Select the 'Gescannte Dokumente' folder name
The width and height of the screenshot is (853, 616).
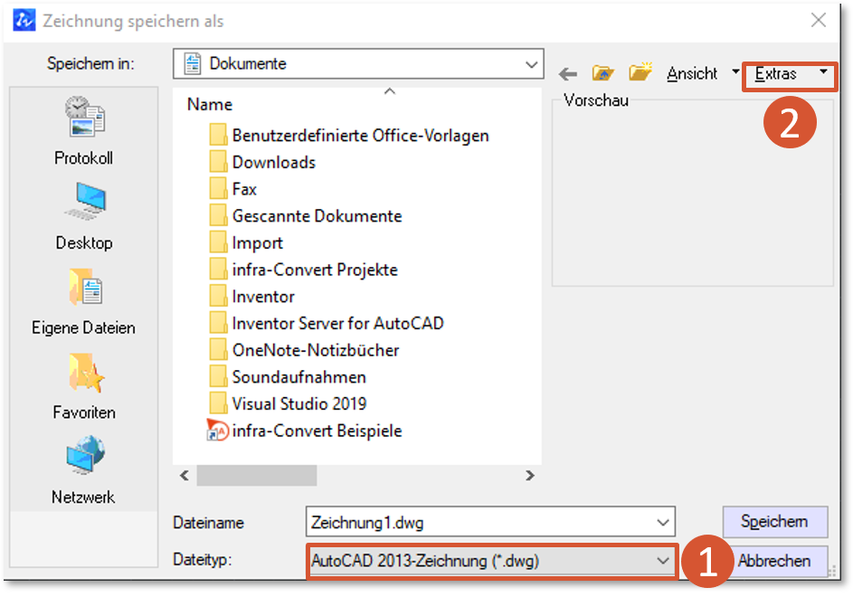[x=317, y=215]
